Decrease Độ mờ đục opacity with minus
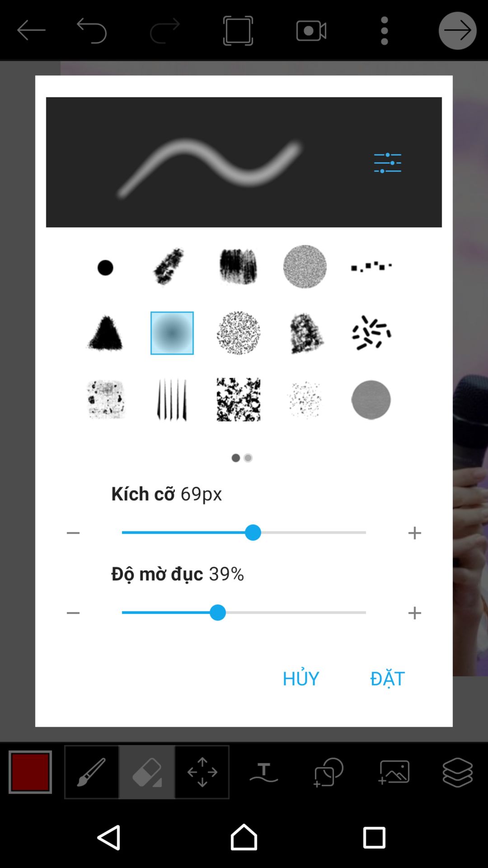This screenshot has width=488, height=868. [73, 613]
